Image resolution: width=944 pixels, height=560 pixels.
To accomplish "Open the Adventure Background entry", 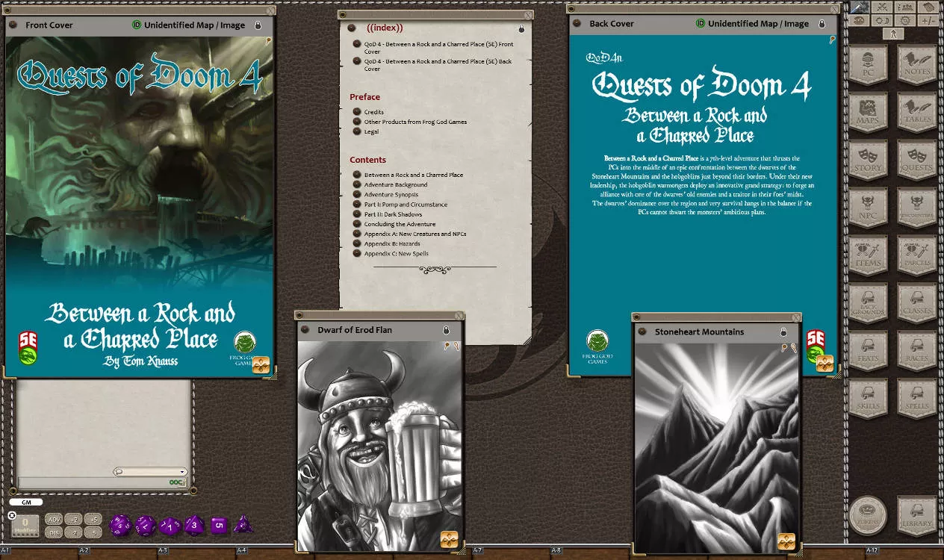I will (x=396, y=184).
